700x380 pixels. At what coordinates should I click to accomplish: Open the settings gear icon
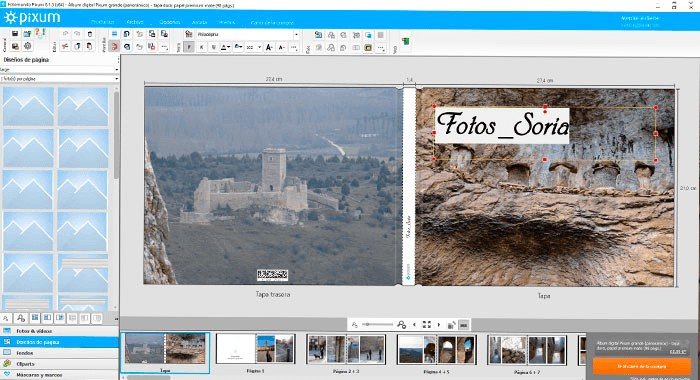click(x=27, y=46)
